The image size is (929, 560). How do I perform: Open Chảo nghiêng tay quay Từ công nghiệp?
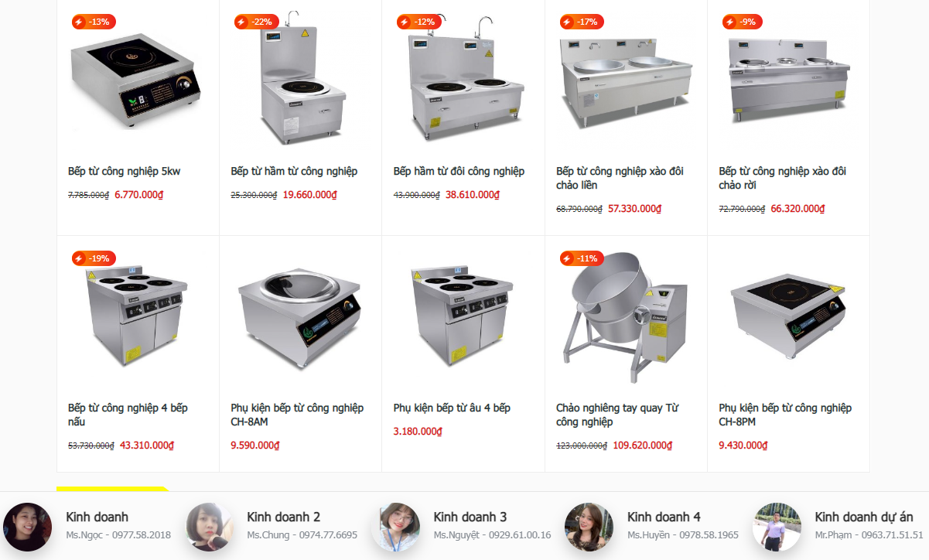click(617, 415)
